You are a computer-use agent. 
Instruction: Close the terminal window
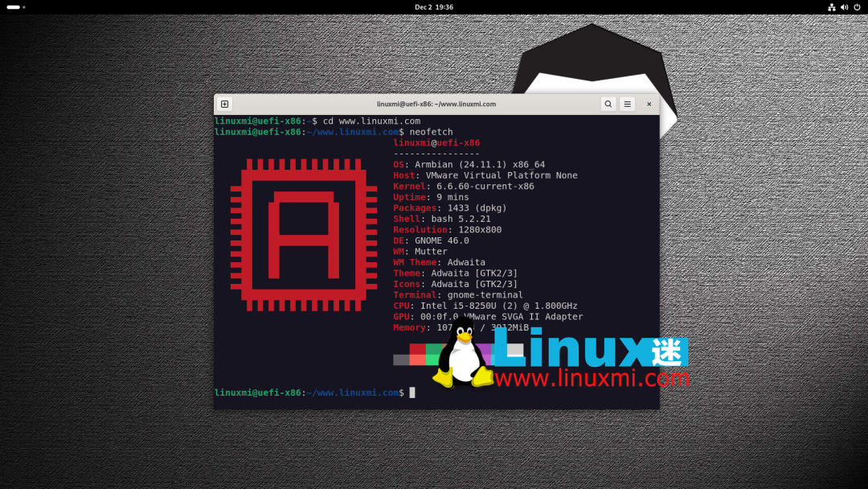pyautogui.click(x=649, y=104)
